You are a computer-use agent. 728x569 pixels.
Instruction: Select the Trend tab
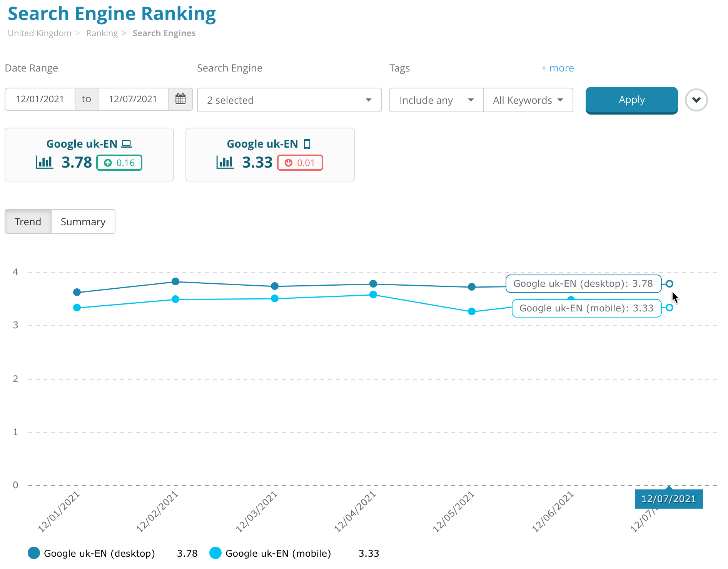point(28,221)
